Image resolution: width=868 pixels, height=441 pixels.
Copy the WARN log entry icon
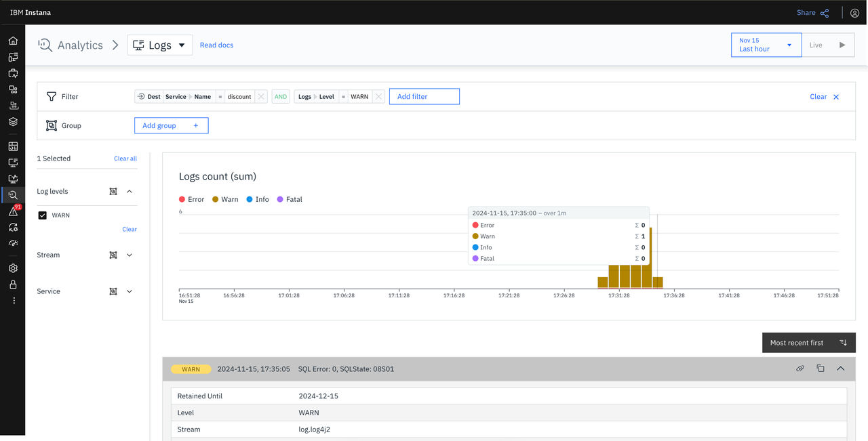pos(821,369)
